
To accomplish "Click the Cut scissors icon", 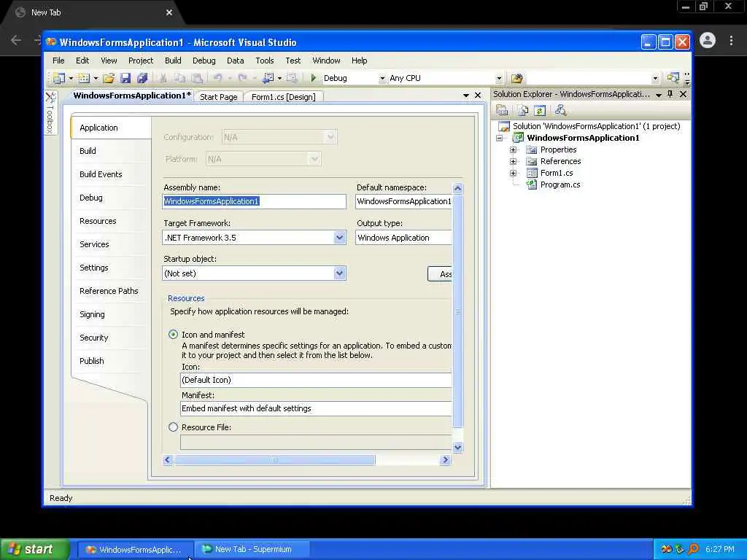I will pyautogui.click(x=163, y=78).
